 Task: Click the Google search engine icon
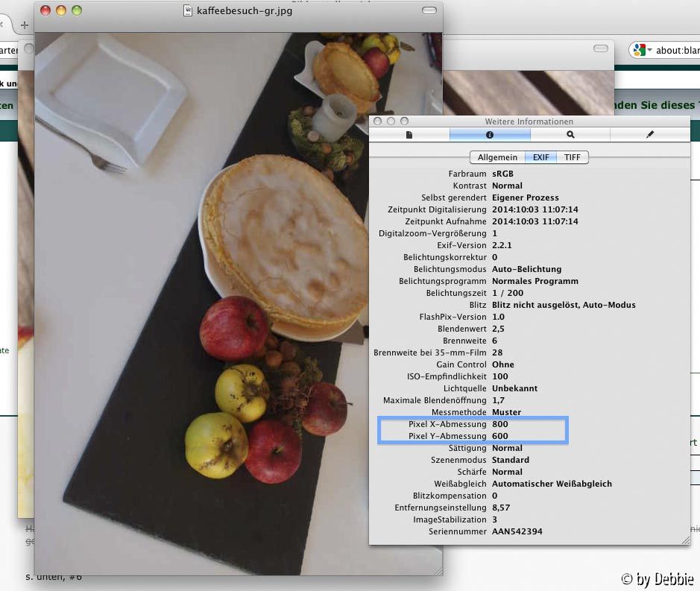tap(638, 50)
